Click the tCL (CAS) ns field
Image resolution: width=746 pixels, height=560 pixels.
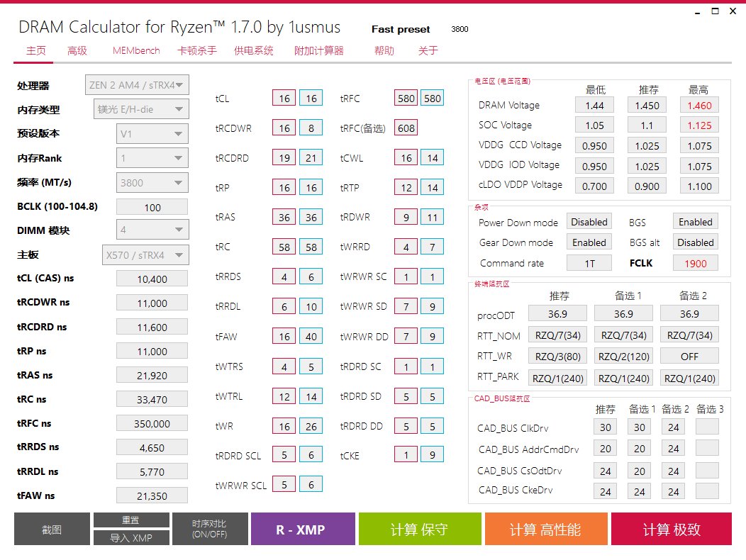[152, 279]
